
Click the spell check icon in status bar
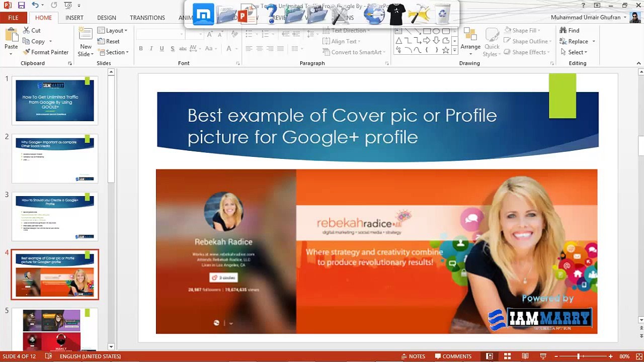point(48,356)
